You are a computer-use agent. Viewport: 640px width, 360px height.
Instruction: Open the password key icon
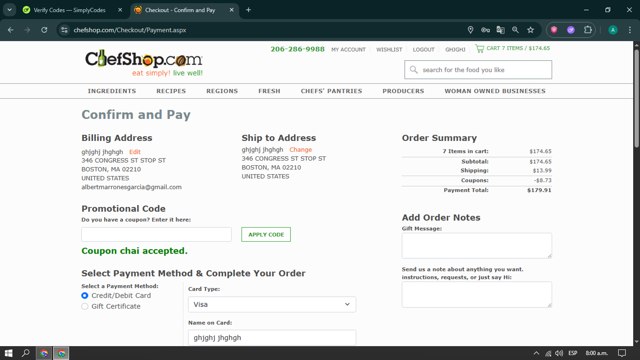(x=485, y=30)
